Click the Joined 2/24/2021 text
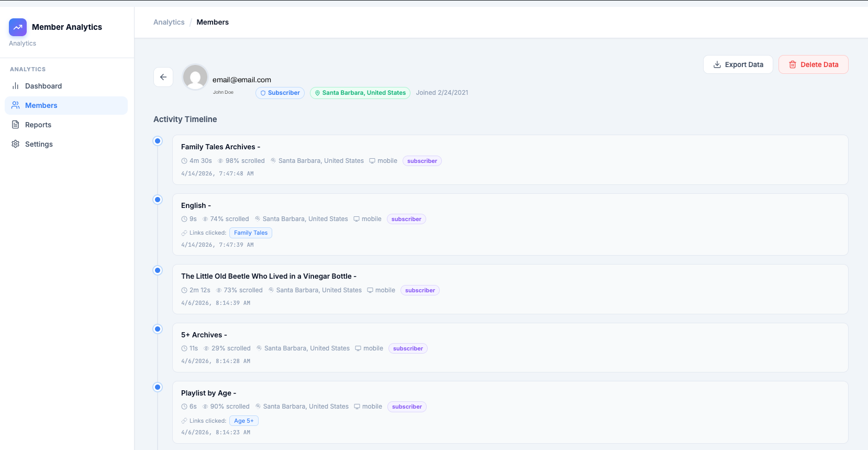Image resolution: width=868 pixels, height=450 pixels. click(x=442, y=93)
